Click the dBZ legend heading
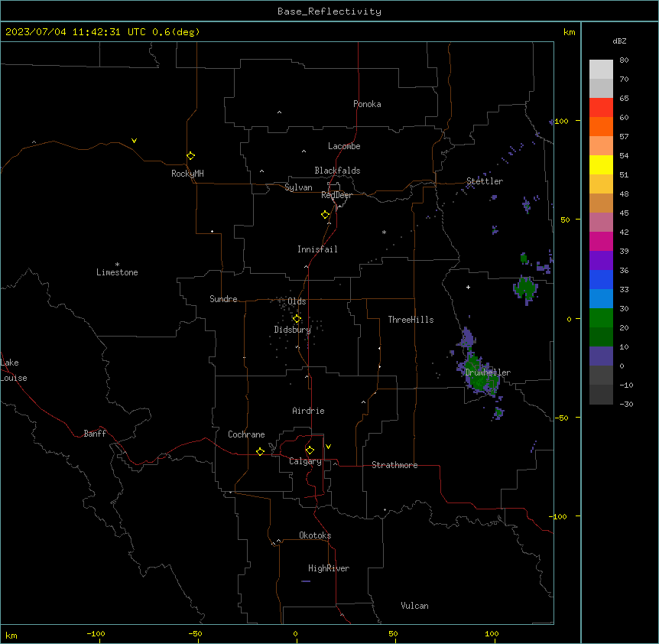The height and width of the screenshot is (644, 659). [x=619, y=41]
